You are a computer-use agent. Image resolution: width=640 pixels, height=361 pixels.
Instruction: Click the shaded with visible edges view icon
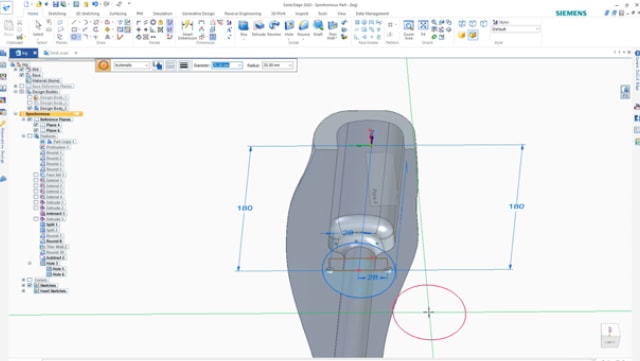coord(472,35)
